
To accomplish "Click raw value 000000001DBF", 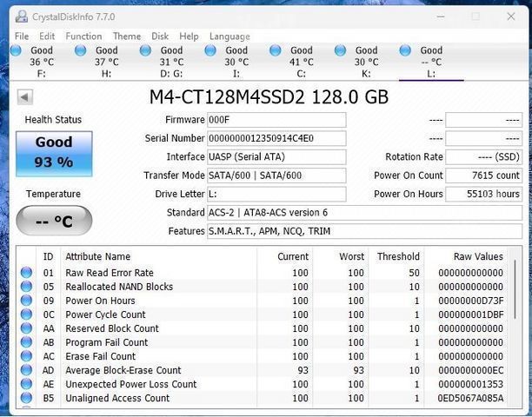I will click(470, 314).
